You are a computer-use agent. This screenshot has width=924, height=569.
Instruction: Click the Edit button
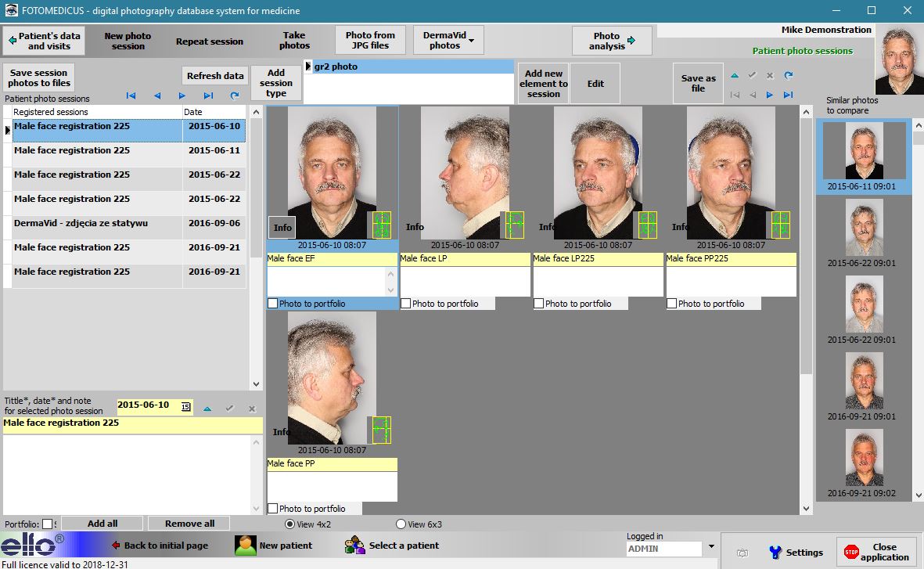coord(595,84)
